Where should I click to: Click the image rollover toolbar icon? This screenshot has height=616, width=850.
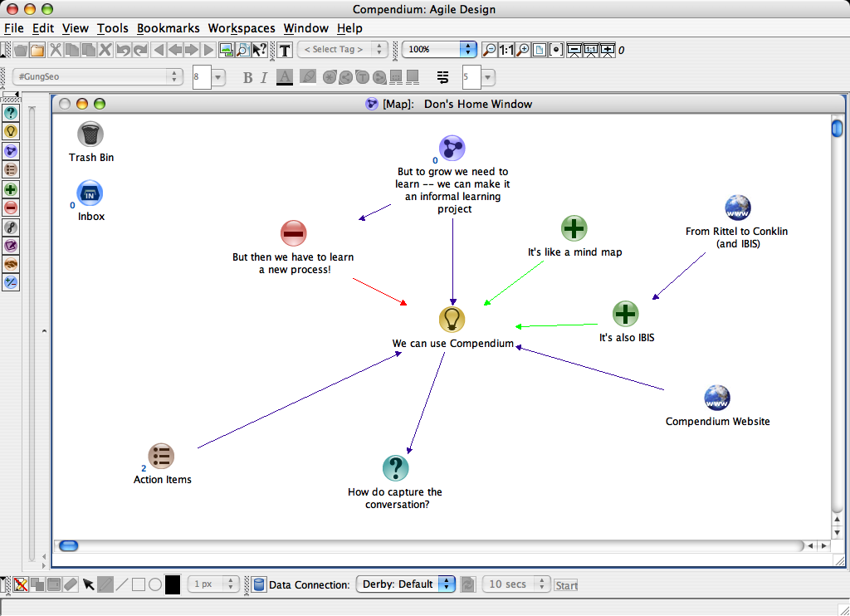(227, 50)
